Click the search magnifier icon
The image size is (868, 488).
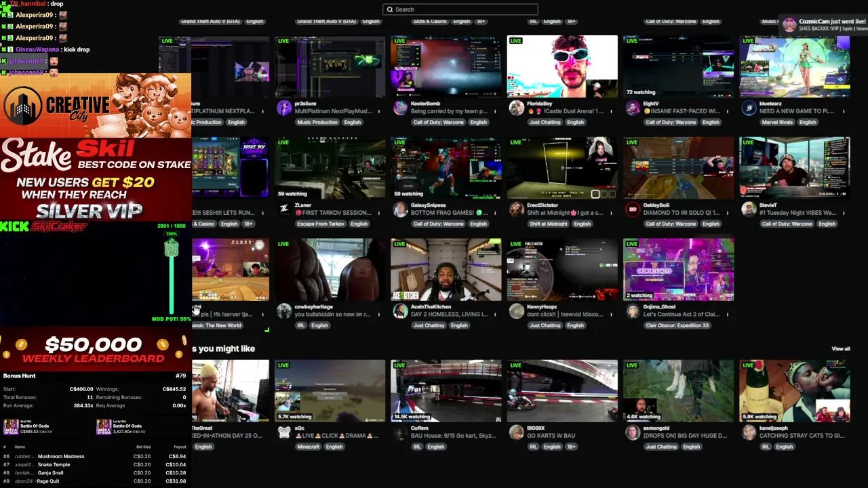[x=389, y=9]
